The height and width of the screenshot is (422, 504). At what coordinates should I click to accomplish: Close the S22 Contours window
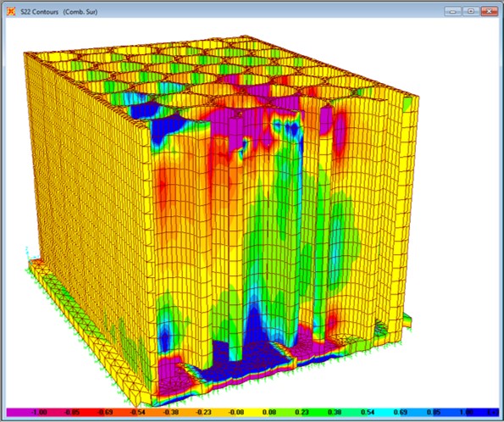click(x=490, y=11)
